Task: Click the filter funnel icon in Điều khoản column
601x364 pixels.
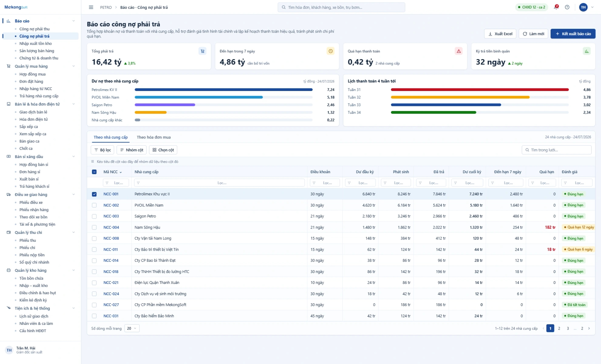Action: pyautogui.click(x=314, y=183)
